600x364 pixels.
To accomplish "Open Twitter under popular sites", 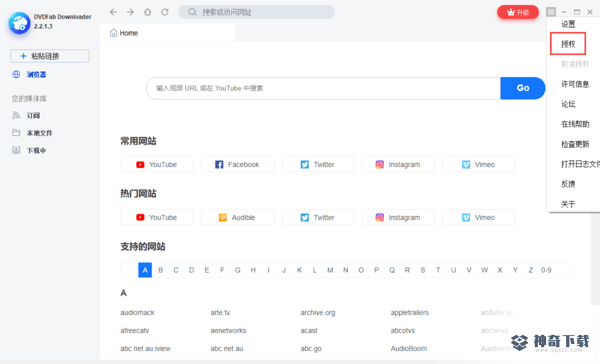I will pyautogui.click(x=317, y=217).
